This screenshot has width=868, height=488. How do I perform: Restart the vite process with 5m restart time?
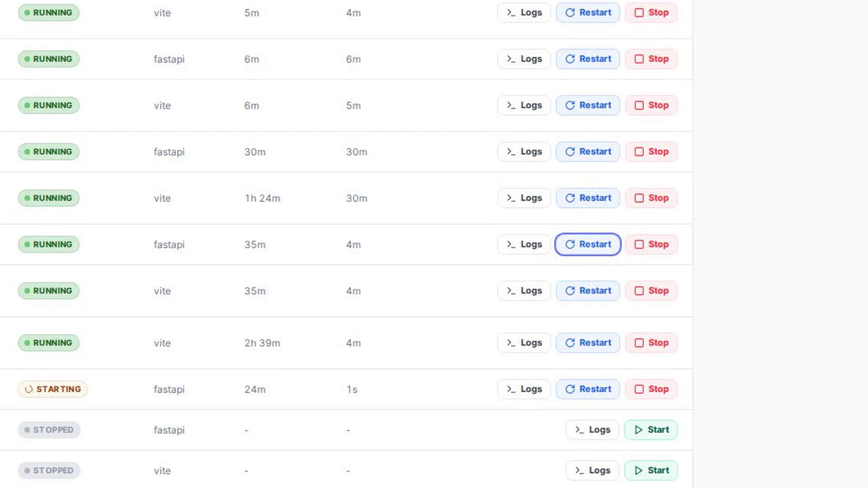point(588,105)
